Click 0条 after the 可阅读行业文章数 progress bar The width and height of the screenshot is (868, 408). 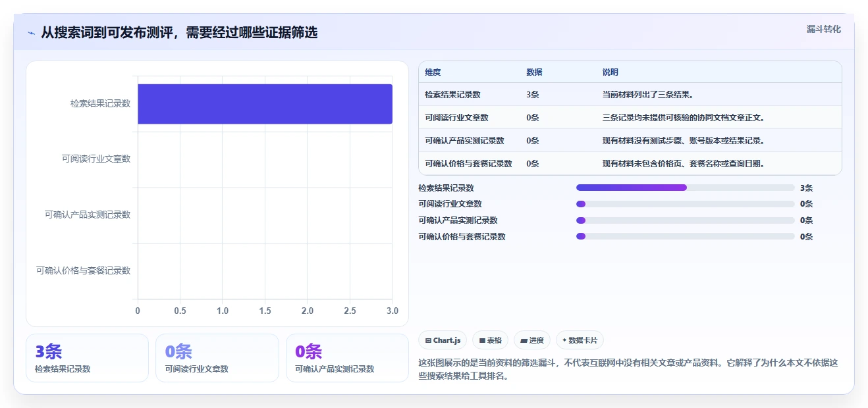pyautogui.click(x=806, y=204)
